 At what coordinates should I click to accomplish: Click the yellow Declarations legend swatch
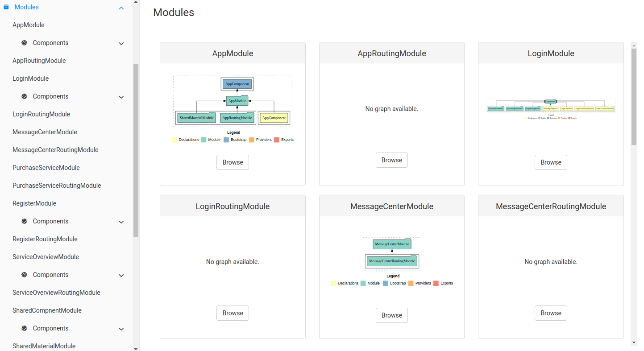pyautogui.click(x=174, y=140)
